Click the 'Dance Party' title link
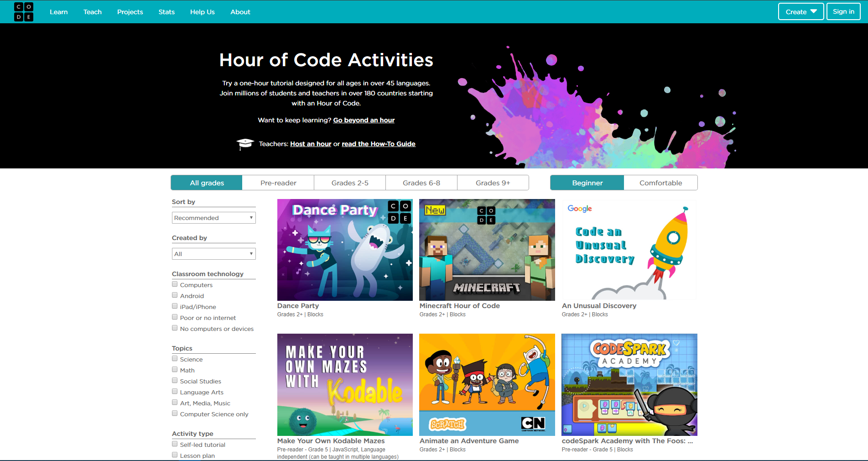This screenshot has width=868, height=461. (x=298, y=306)
